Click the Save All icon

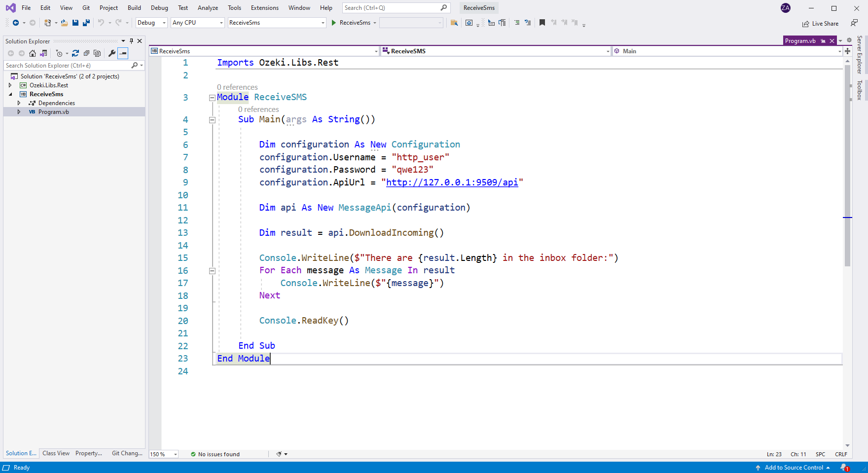coord(86,23)
